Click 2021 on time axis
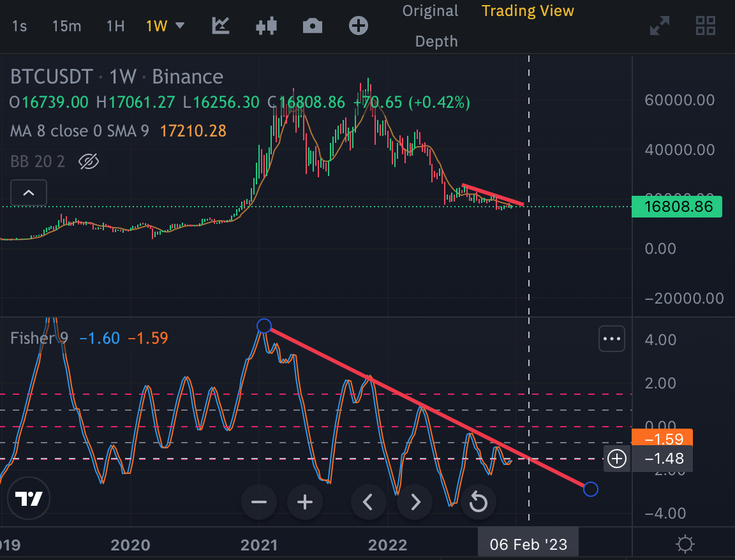The image size is (735, 560). [259, 545]
